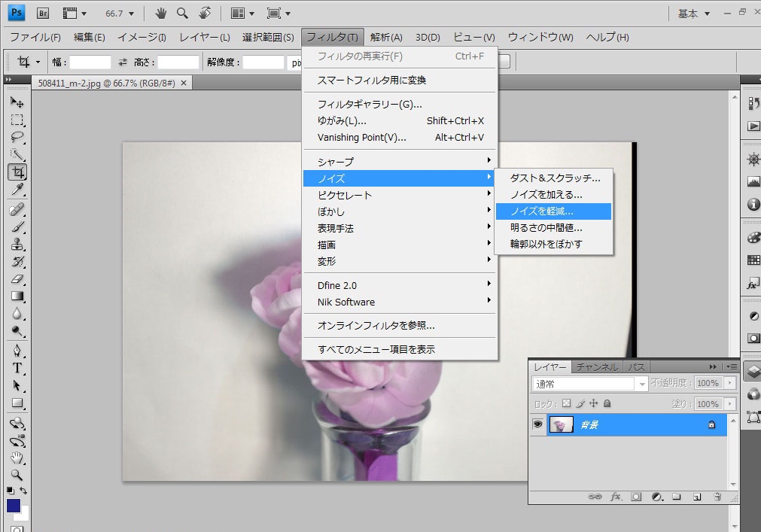This screenshot has width=761, height=532.
Task: Switch to the チャンネル tab
Action: click(x=597, y=367)
